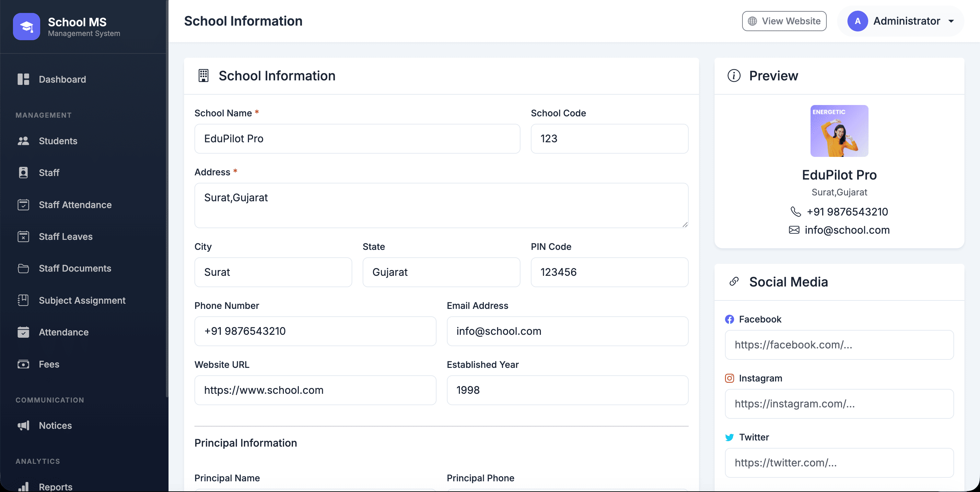Viewport: 980px width, 492px height.
Task: Click the Notices megaphone icon
Action: [x=23, y=426]
